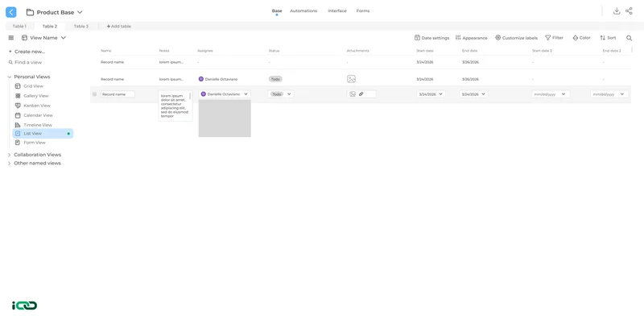Click the image icon in the editing row's attachments

353,94
